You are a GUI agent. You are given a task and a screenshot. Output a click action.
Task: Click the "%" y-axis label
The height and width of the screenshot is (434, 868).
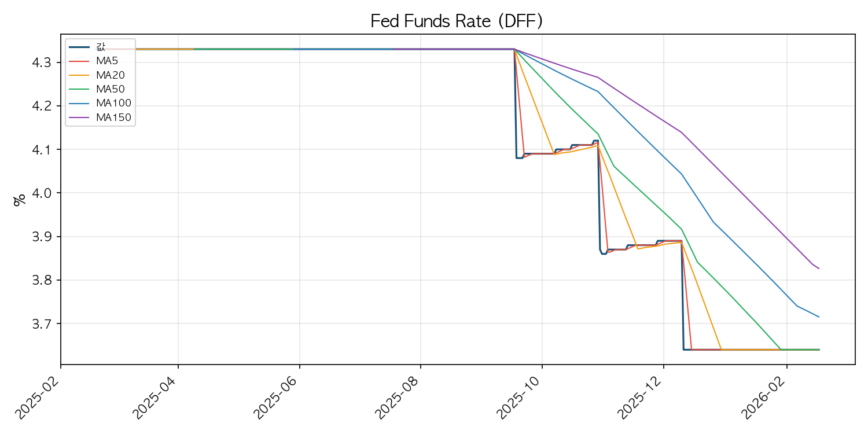point(20,200)
